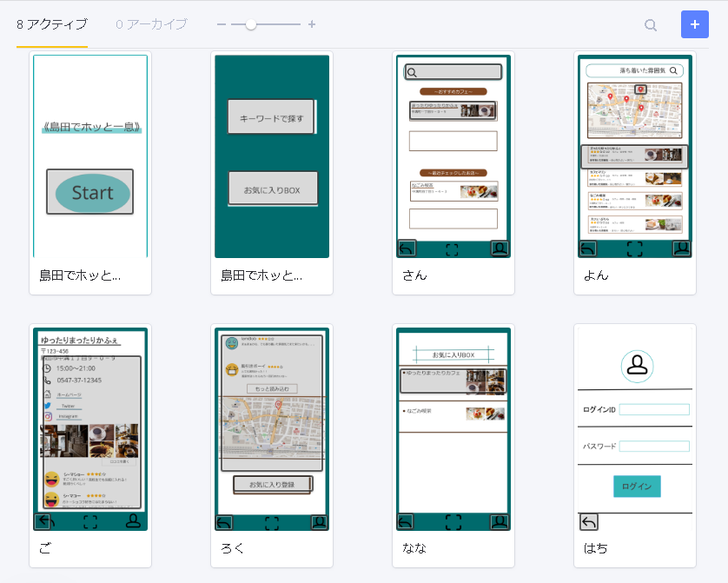728x583 pixels.
Task: Click the search field in よん screen
Action: 634,70
